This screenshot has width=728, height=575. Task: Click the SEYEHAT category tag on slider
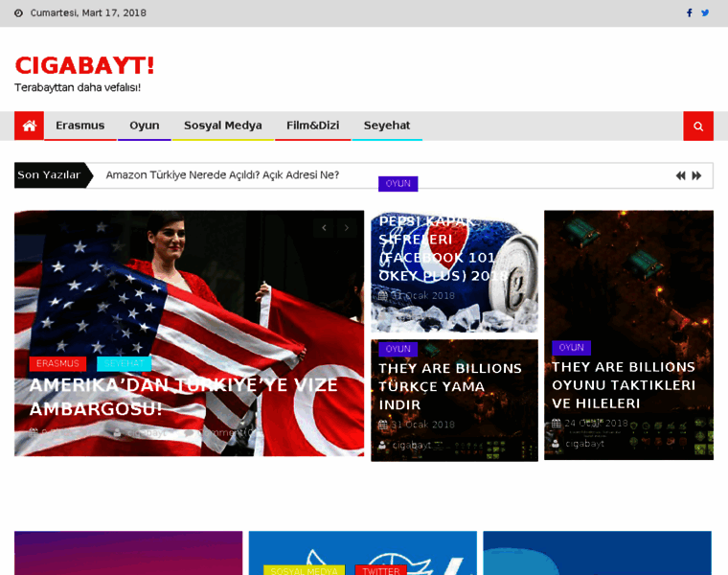click(x=124, y=363)
